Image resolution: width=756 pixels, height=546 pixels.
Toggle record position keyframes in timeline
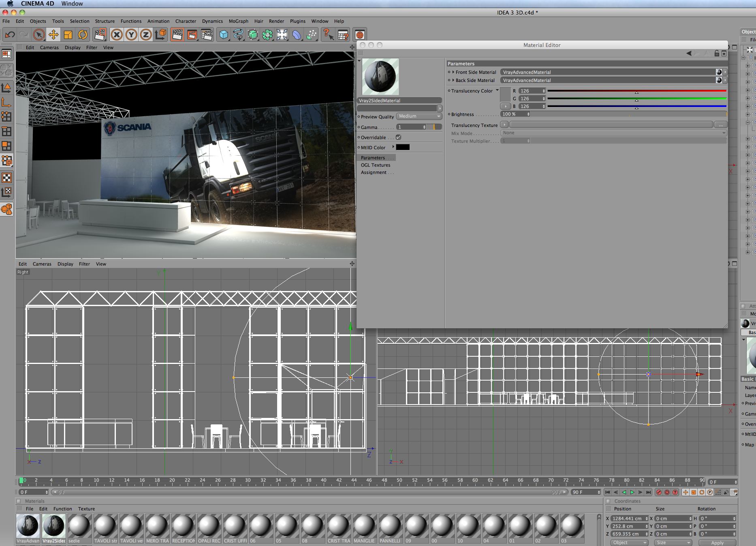pyautogui.click(x=686, y=492)
